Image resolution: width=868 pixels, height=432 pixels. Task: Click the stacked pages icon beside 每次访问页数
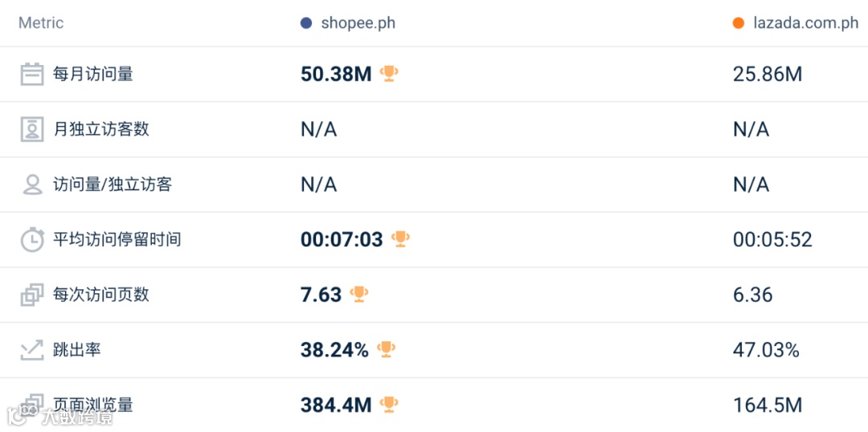[32, 295]
